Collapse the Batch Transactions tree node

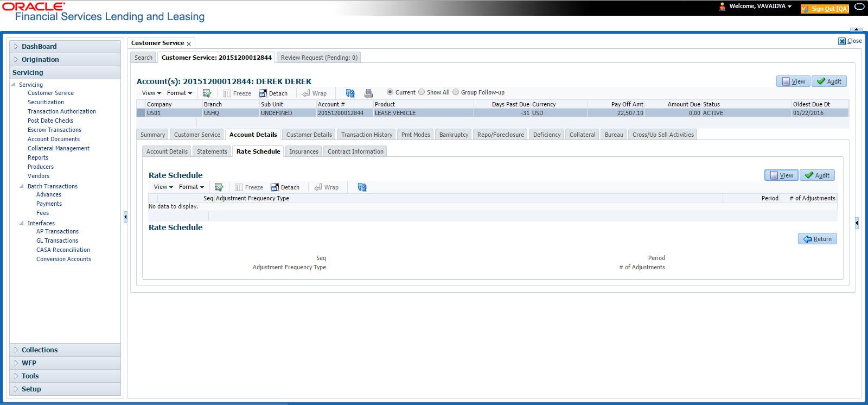[x=22, y=186]
